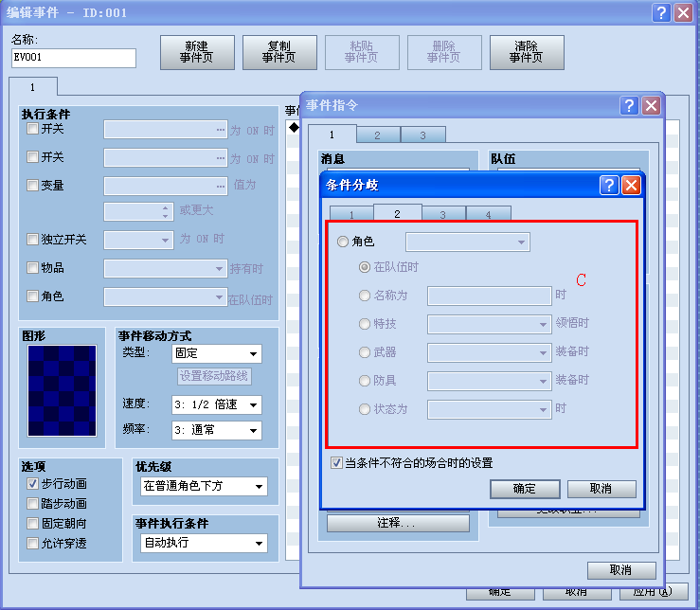Image resolution: width=700 pixels, height=610 pixels.
Task: Open the 特技 dropdown list
Action: (x=490, y=324)
